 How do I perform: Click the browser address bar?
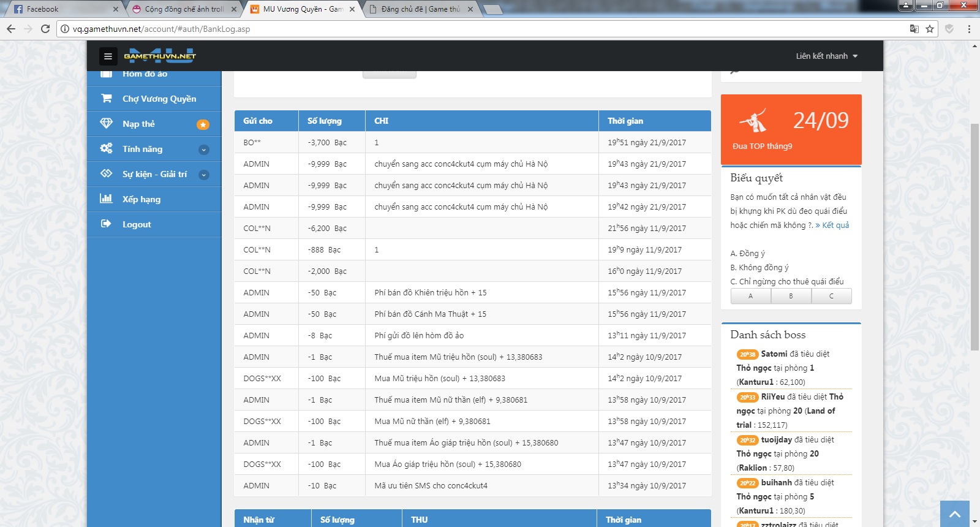pos(478,29)
